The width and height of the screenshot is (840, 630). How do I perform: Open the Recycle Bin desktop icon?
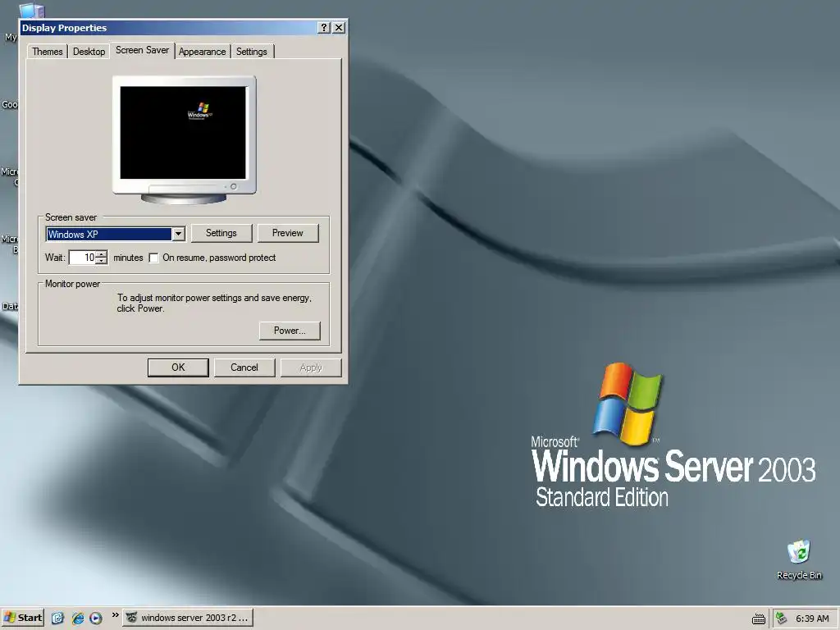799,558
